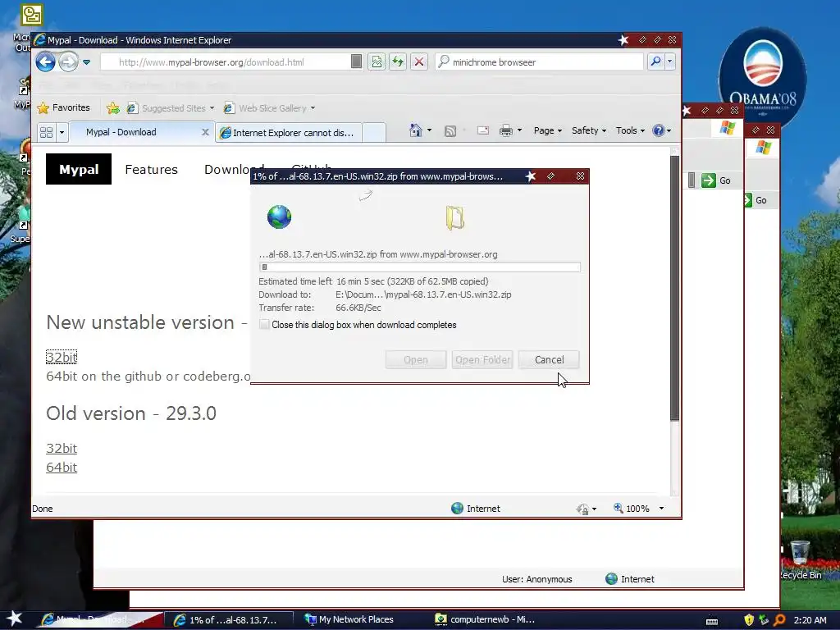Click the Home icon in command bar

pyautogui.click(x=415, y=130)
